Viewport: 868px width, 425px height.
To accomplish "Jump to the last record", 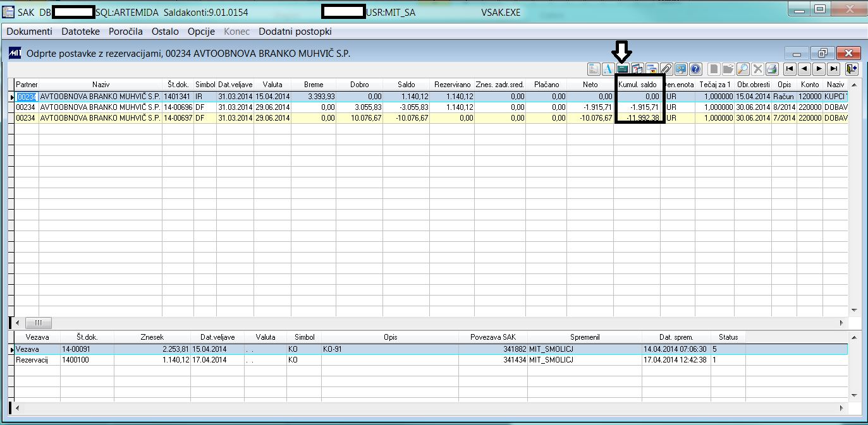I will point(833,69).
